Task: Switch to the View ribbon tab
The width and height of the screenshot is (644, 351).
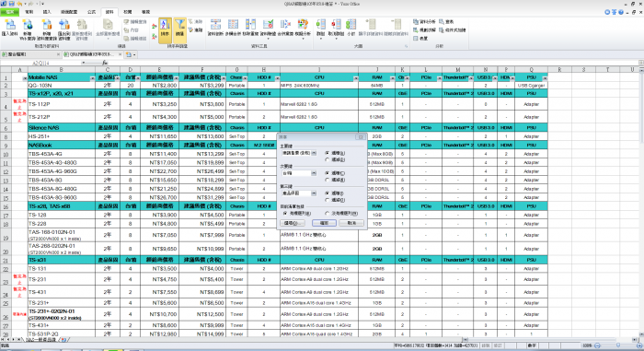Action: pyautogui.click(x=145, y=12)
